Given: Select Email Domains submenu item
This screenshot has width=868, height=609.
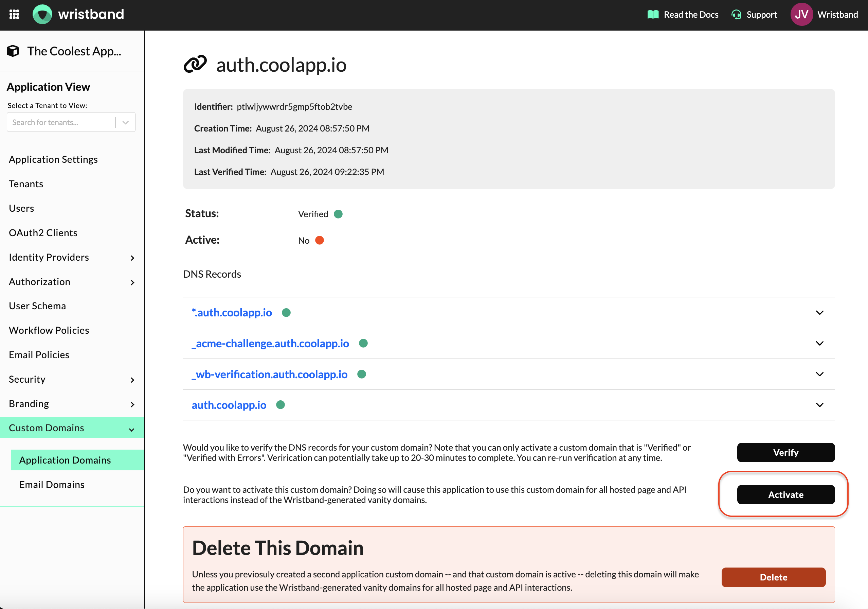Looking at the screenshot, I should point(52,485).
